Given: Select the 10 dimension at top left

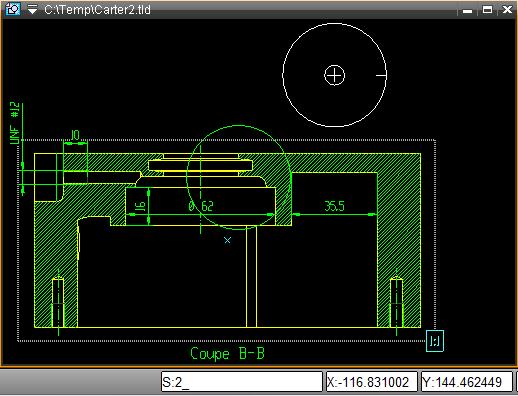Looking at the screenshot, I should coord(75,135).
